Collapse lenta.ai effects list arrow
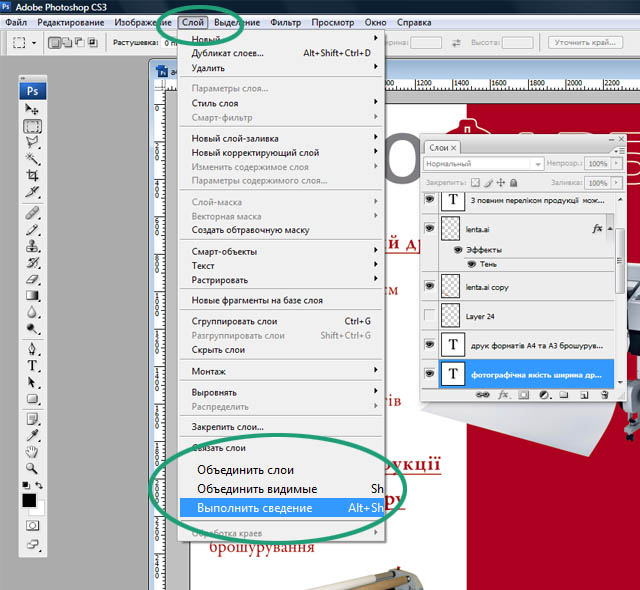 coord(610,229)
